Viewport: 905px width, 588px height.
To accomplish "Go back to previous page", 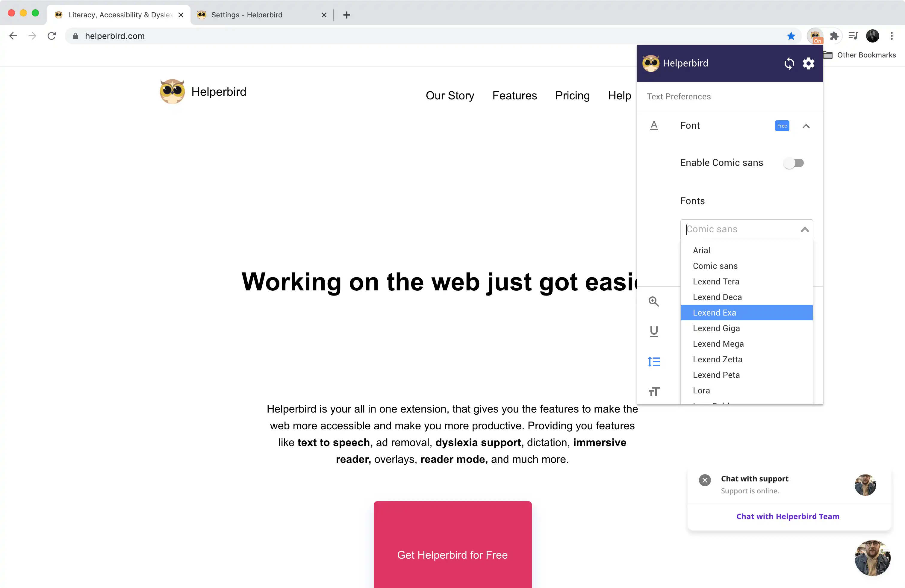I will [x=13, y=36].
